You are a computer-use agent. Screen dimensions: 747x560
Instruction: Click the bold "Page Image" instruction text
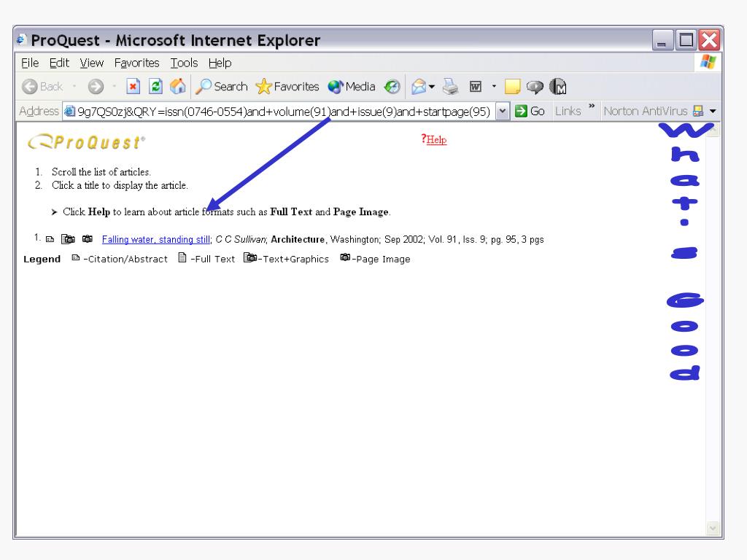(x=360, y=212)
